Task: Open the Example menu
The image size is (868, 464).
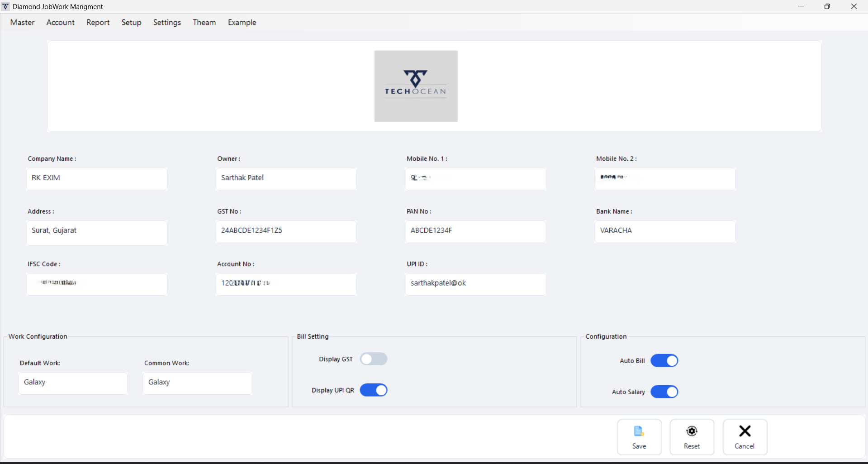Action: click(242, 22)
